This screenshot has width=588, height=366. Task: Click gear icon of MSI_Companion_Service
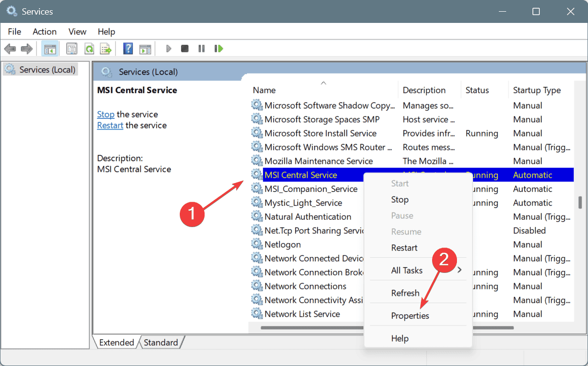click(x=257, y=189)
